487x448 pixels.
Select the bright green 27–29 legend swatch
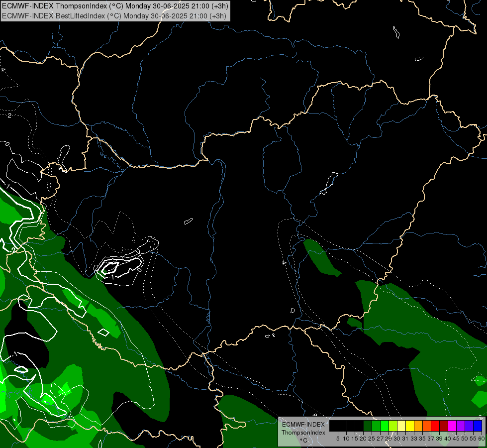click(x=385, y=426)
